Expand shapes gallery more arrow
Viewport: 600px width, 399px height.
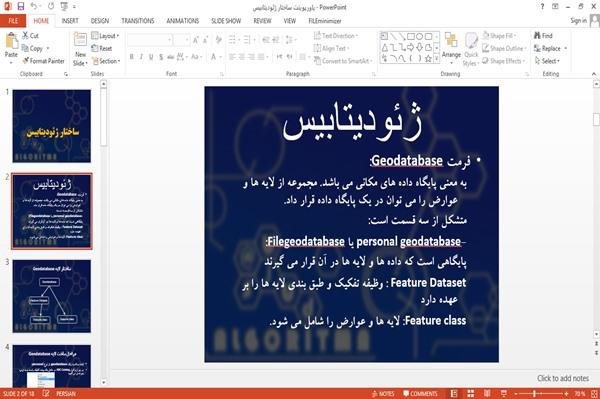click(436, 58)
